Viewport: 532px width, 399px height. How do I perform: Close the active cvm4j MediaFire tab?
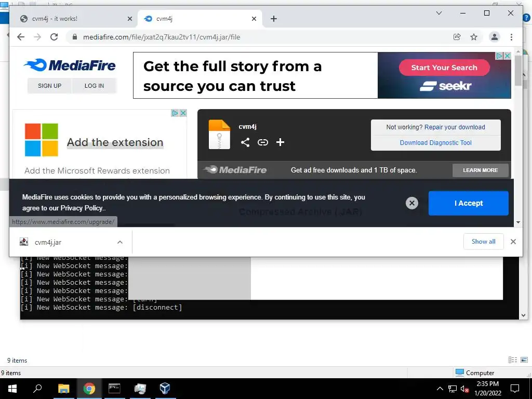(x=254, y=19)
